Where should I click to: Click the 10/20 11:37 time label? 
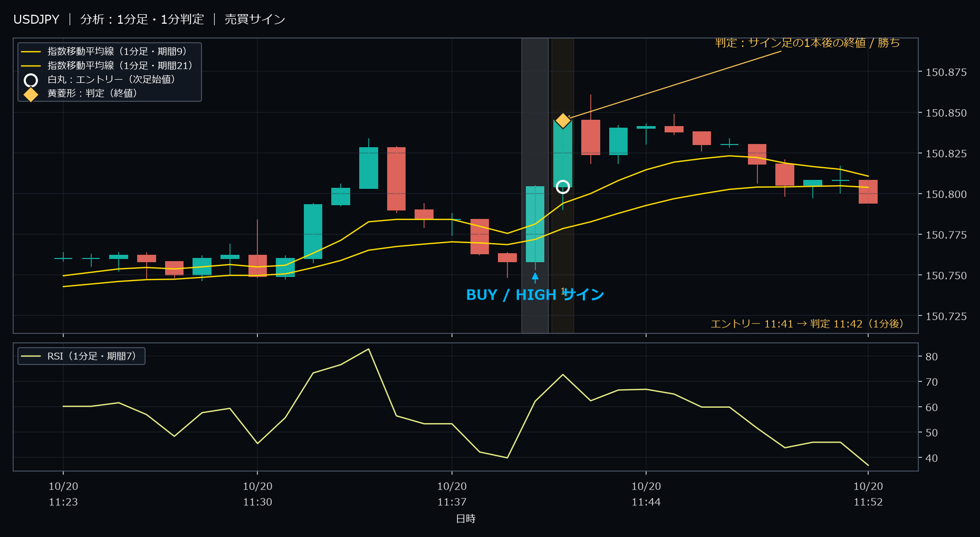point(452,494)
